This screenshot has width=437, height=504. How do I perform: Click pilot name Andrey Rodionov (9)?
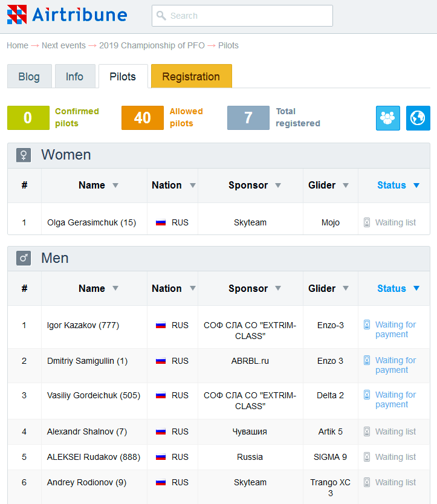[86, 482]
